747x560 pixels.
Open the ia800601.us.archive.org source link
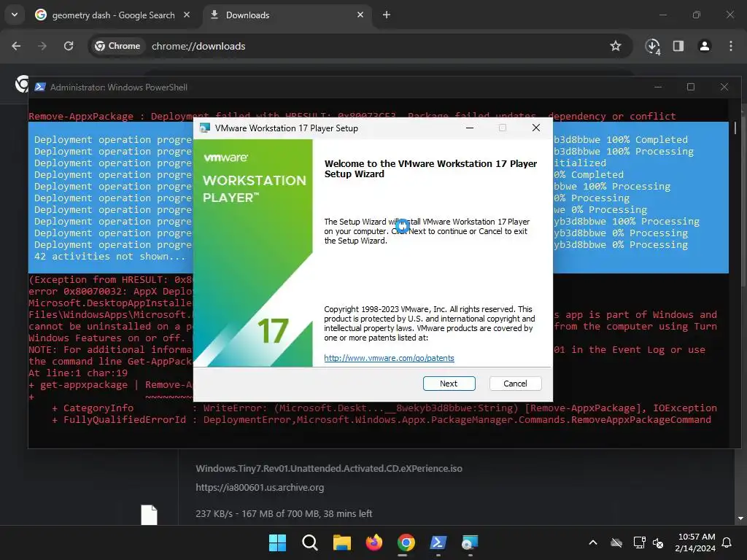(260, 488)
